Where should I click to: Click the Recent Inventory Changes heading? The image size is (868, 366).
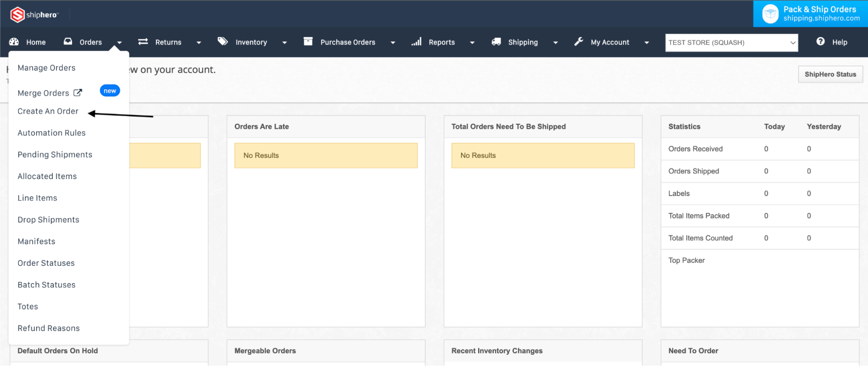(x=497, y=351)
